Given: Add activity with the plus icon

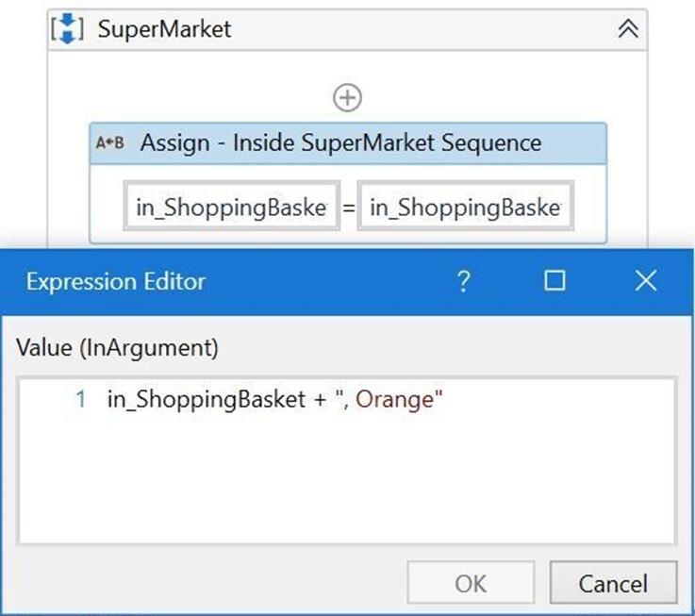Looking at the screenshot, I should coord(347,97).
